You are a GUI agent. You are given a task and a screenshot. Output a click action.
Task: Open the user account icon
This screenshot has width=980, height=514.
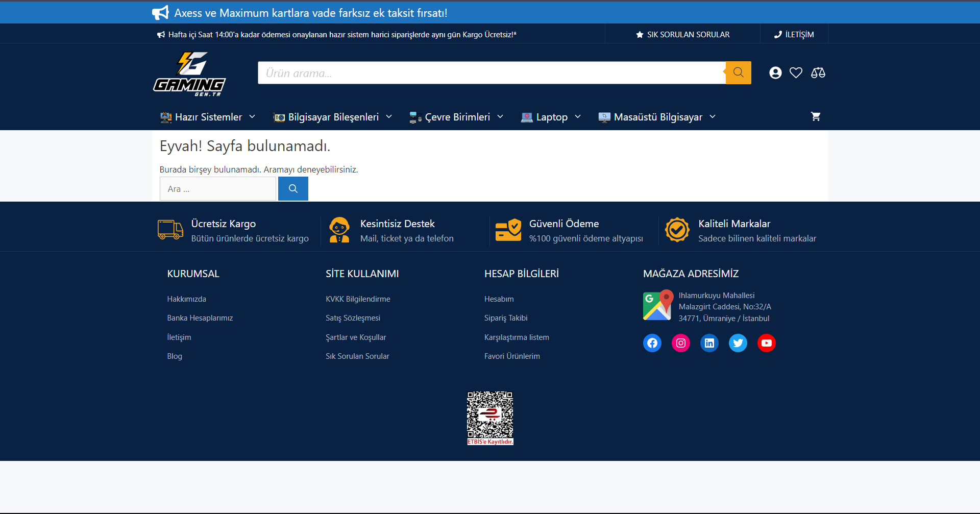775,73
